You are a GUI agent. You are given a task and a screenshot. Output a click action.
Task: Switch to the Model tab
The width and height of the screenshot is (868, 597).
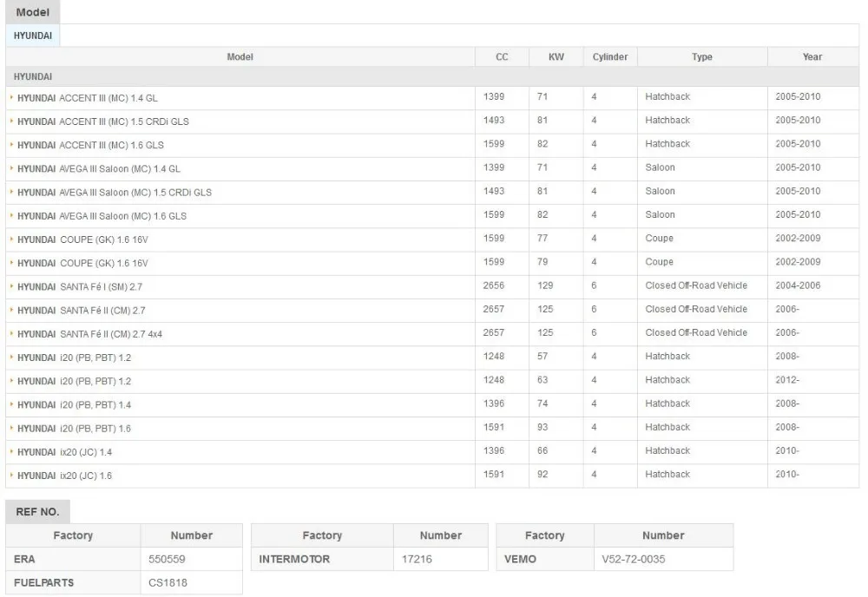tap(32, 12)
